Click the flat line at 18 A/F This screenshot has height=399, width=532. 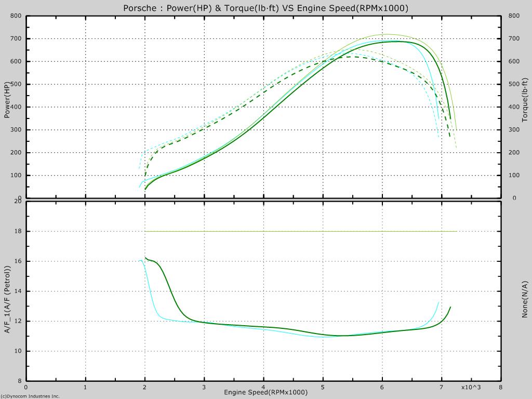pyautogui.click(x=301, y=231)
